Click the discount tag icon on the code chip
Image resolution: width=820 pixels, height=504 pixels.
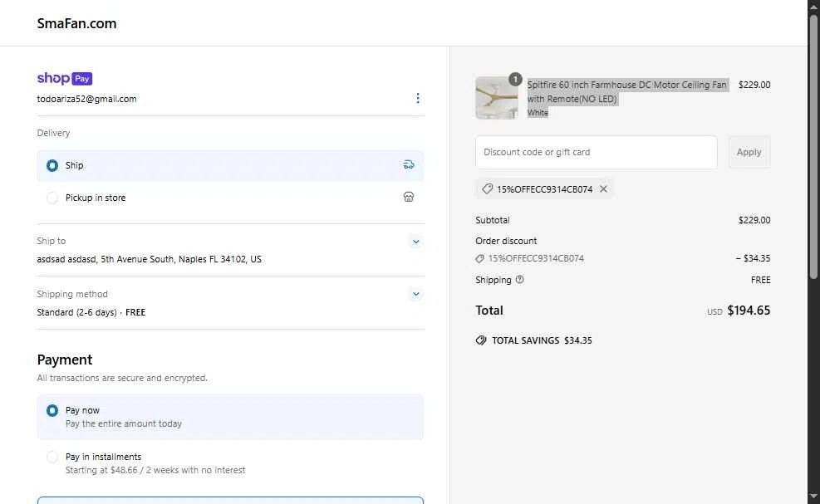pyautogui.click(x=488, y=188)
